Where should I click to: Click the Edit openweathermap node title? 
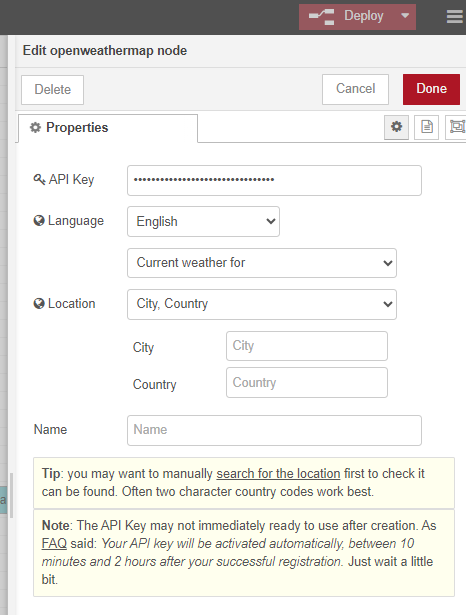[x=105, y=51]
